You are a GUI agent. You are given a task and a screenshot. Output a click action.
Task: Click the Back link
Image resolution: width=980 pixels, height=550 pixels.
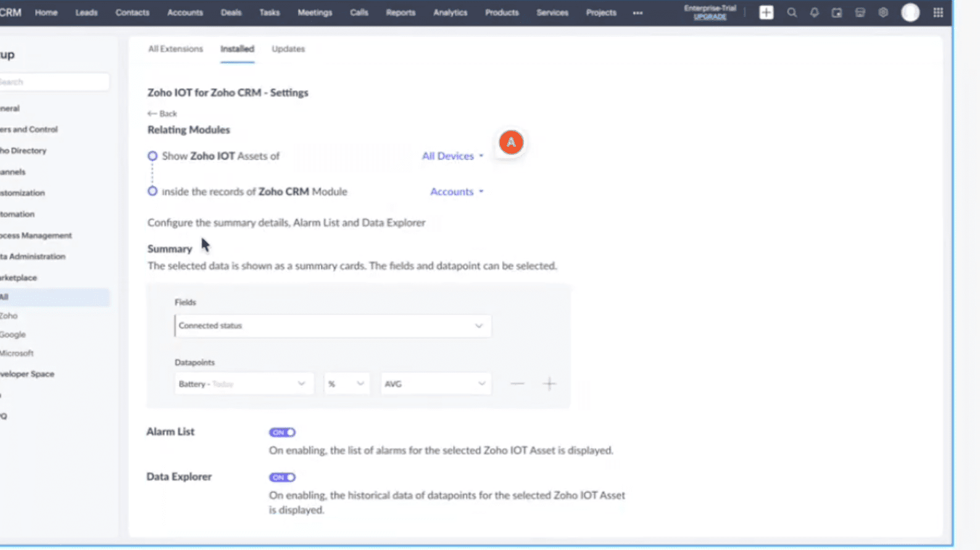162,113
